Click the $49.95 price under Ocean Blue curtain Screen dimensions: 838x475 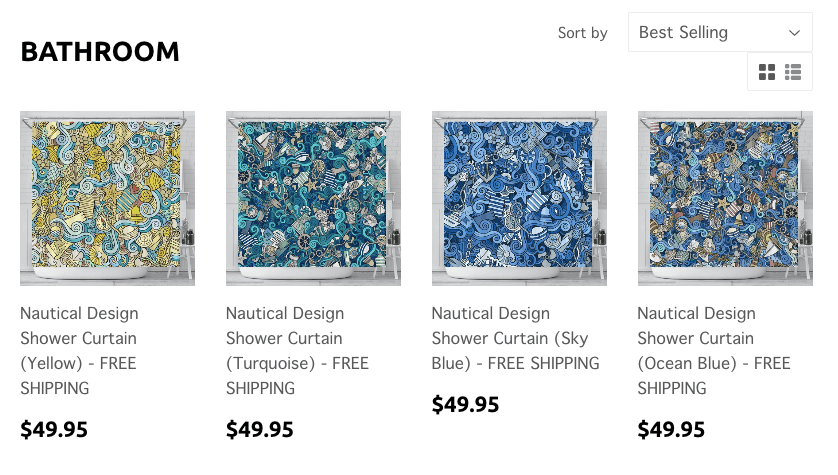click(671, 430)
